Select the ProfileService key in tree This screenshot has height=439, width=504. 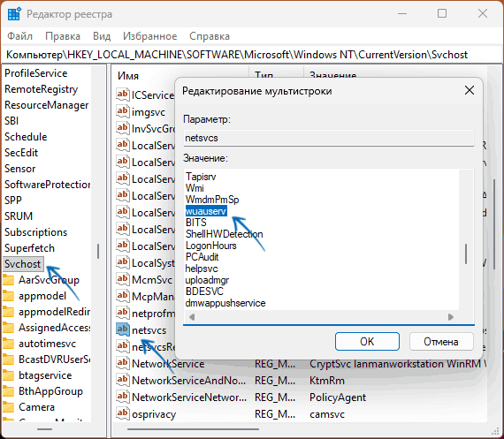36,73
